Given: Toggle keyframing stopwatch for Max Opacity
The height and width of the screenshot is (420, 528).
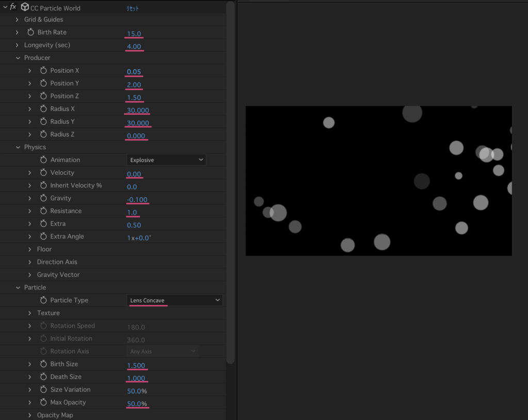Looking at the screenshot, I should (44, 402).
